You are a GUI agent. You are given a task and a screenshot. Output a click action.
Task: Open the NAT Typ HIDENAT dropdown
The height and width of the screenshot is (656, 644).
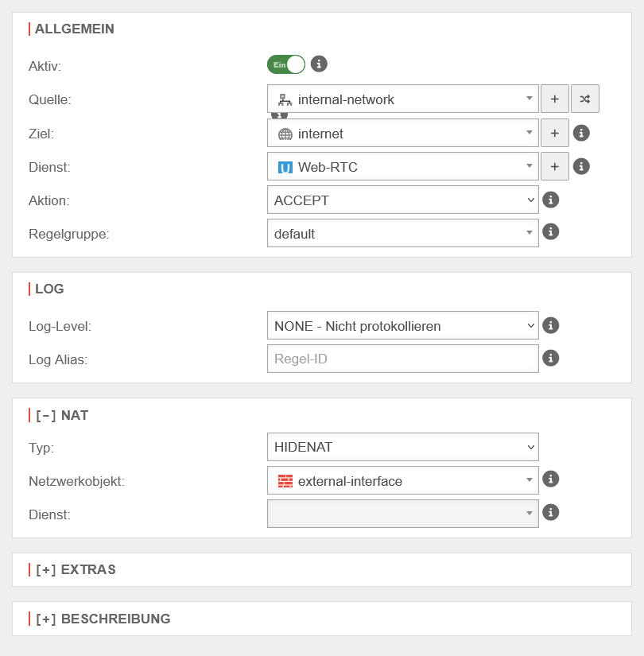point(402,447)
